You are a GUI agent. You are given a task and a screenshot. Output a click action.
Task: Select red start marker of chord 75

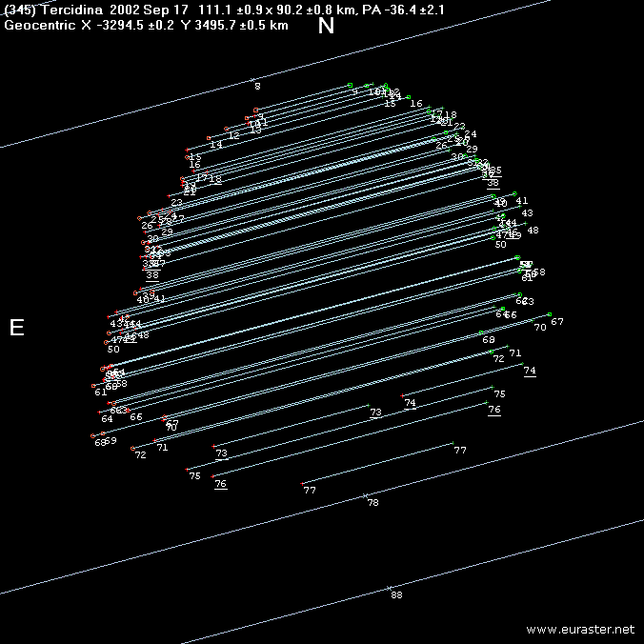[x=187, y=469]
